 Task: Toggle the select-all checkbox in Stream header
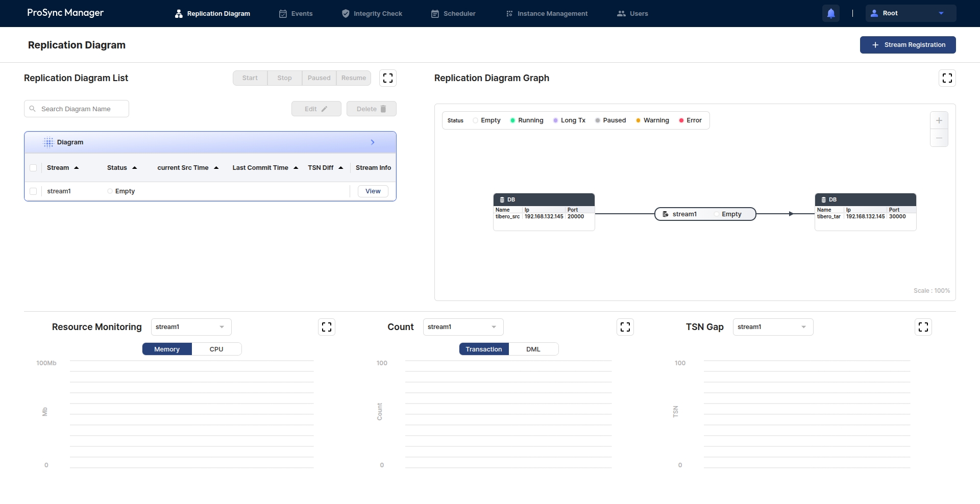click(x=33, y=168)
